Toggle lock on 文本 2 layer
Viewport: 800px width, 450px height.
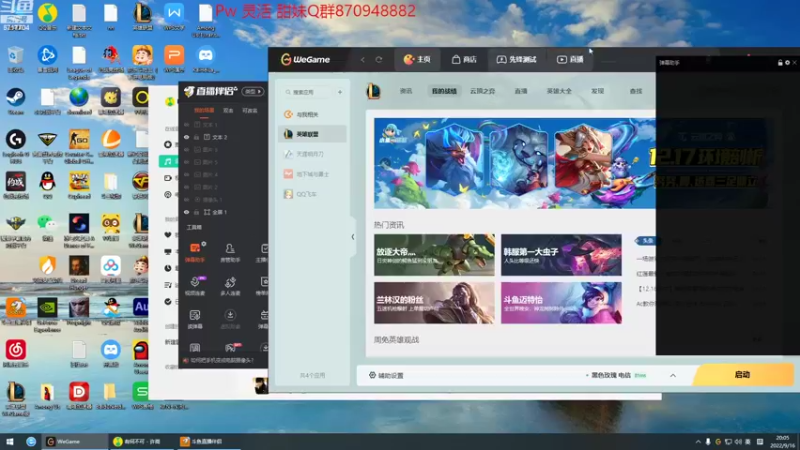click(196, 137)
